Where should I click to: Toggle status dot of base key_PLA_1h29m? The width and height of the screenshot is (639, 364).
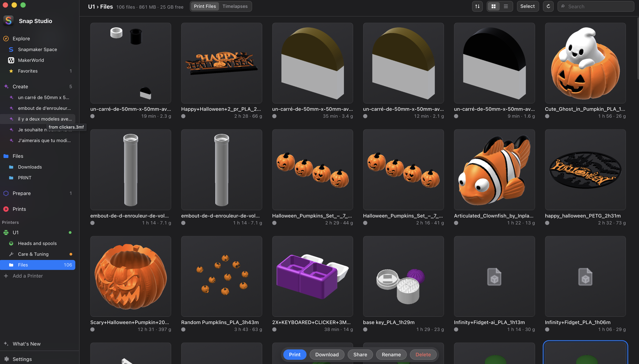(365, 330)
